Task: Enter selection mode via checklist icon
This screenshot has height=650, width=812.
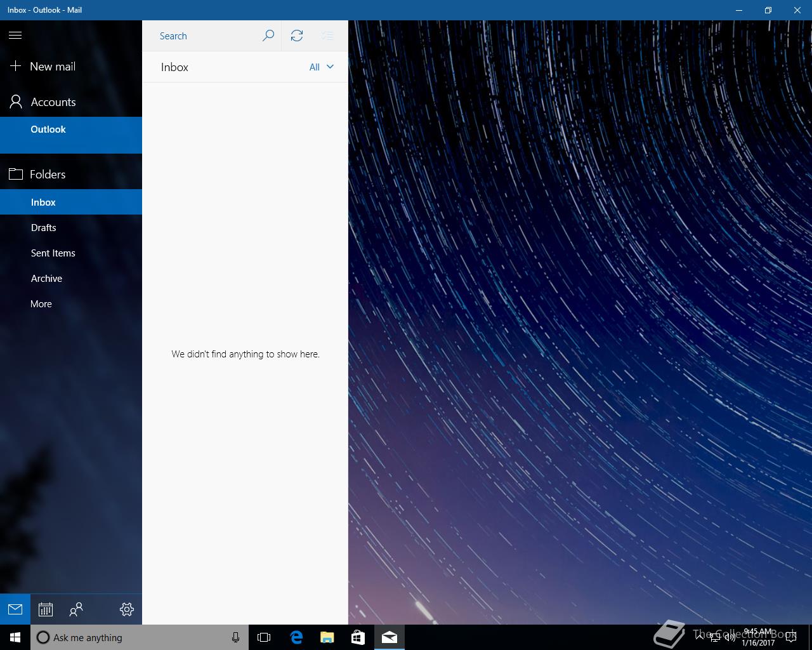Action: pos(327,36)
